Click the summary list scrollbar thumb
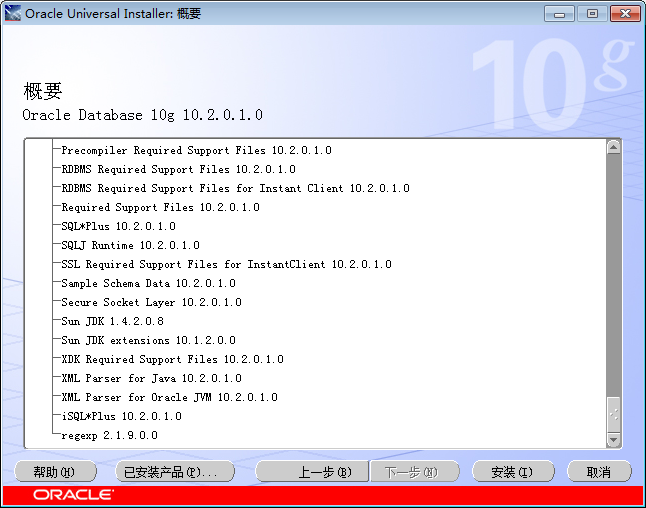Screen dimensions: 646x508 pyautogui.click(x=613, y=415)
